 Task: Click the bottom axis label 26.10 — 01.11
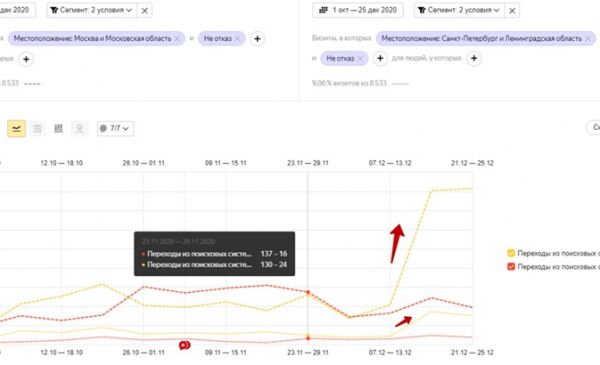(143, 352)
